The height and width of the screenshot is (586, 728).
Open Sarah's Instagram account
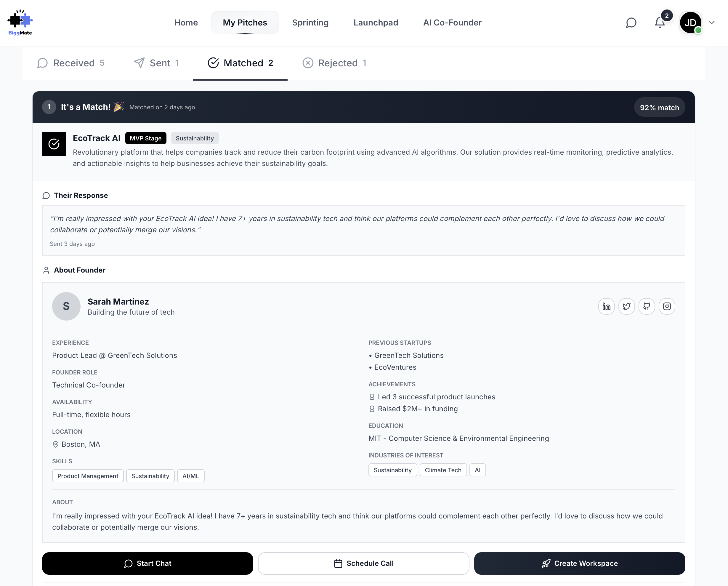click(x=667, y=306)
